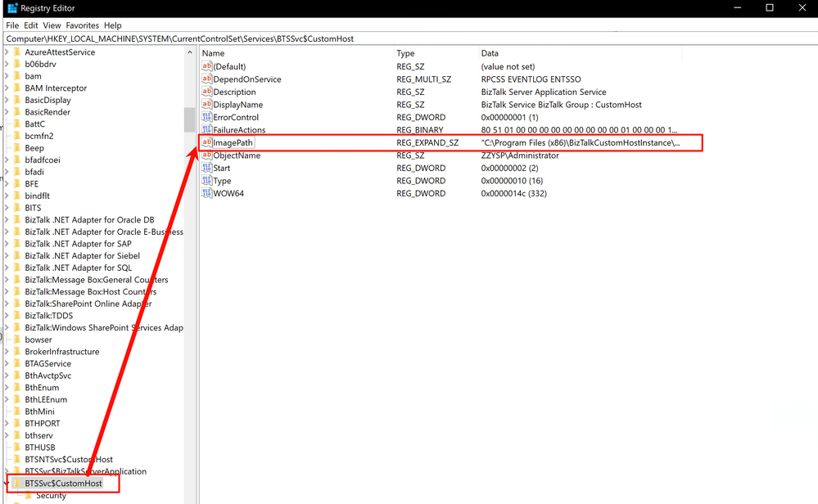Open the View menu

(x=52, y=25)
